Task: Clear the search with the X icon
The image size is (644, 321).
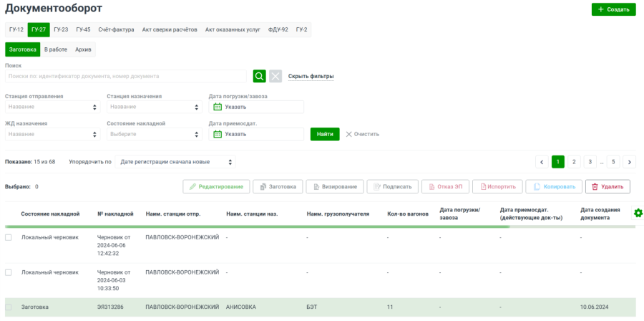Action: 275,76
